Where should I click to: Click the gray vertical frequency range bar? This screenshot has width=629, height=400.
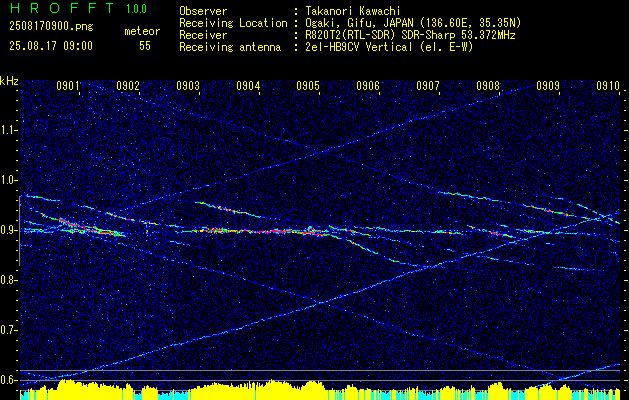point(20,231)
